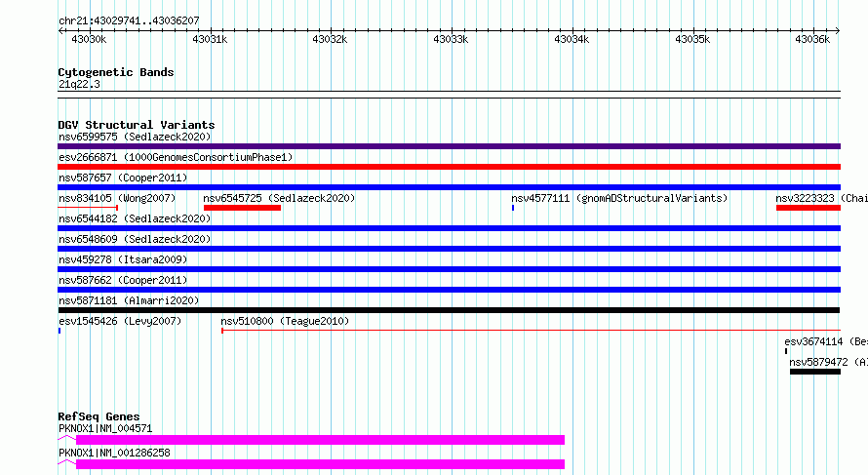Click the magenta PKNOX1 NM_001286258 exon bar
Image resolution: width=868 pixels, height=475 pixels.
pyautogui.click(x=320, y=464)
